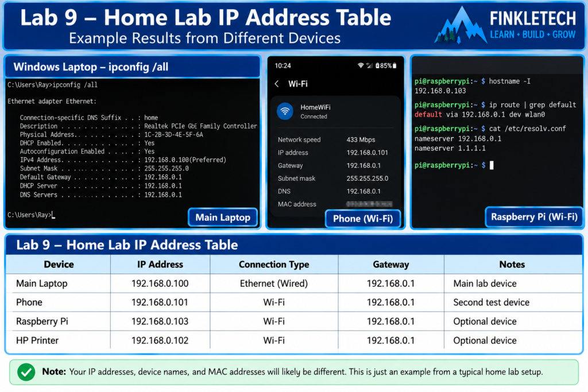
Task: Click the nameserver 1.1.1.1 line
Action: pos(450,149)
